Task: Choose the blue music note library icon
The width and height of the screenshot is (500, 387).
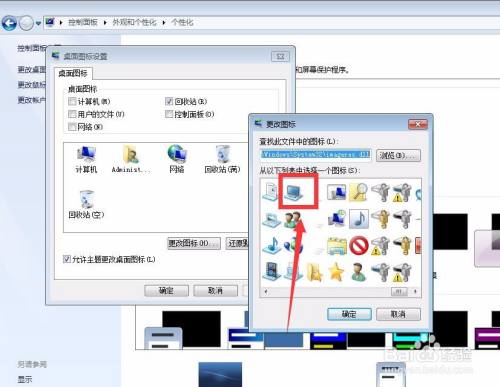Action: (272, 245)
